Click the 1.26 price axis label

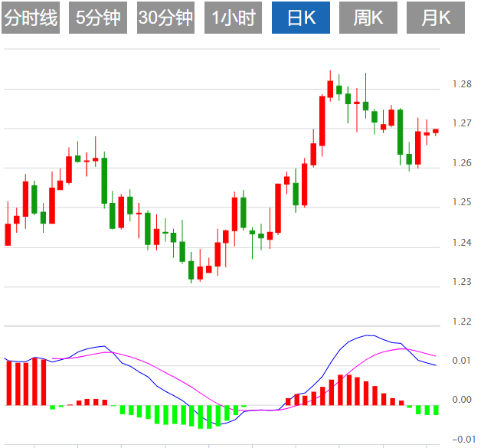(462, 162)
